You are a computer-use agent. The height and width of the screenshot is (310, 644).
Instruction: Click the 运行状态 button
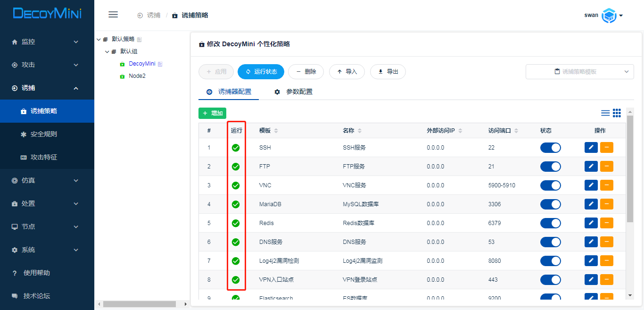tap(261, 72)
